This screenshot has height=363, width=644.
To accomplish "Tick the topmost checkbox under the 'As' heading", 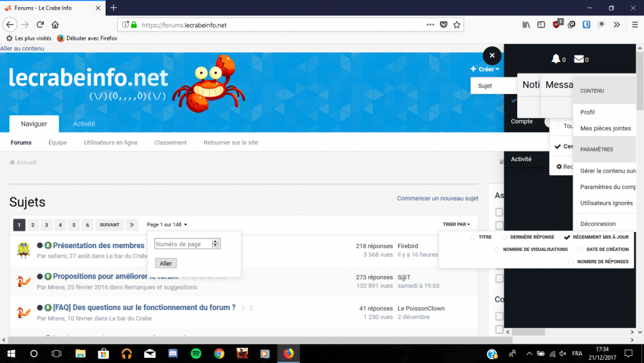I will coord(499,212).
